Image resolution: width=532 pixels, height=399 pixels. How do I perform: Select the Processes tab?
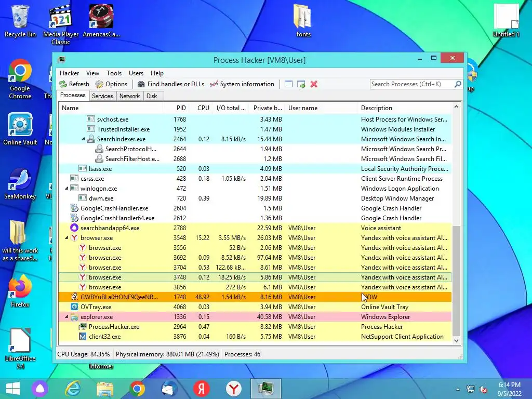(x=73, y=96)
